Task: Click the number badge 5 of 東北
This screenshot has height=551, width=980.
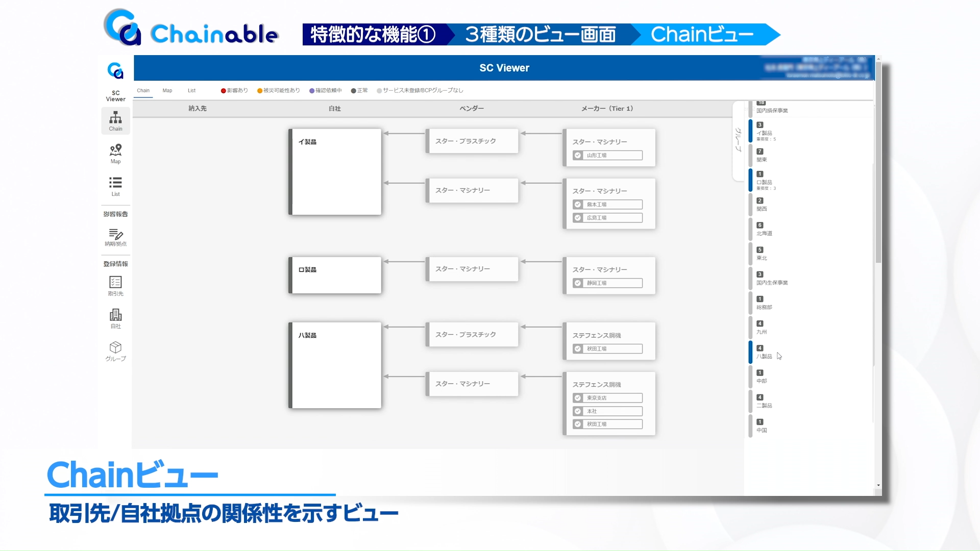Action: pos(760,249)
